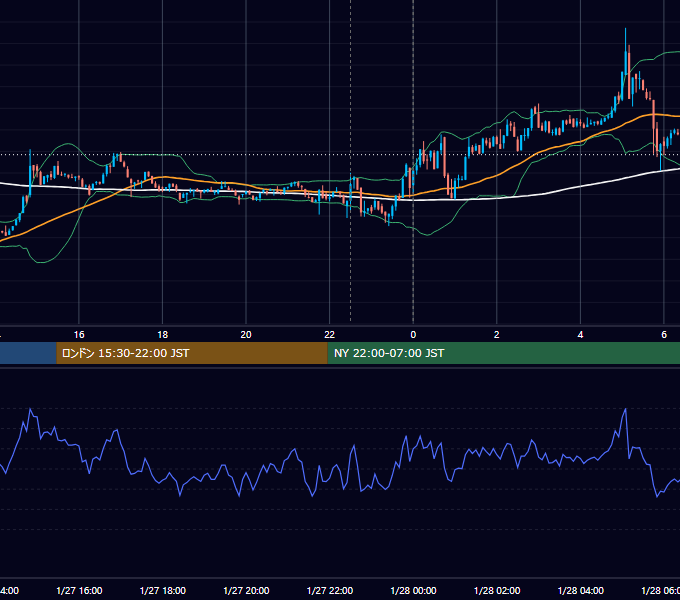Click the blue session bar before ロンドン
This screenshot has width=680, height=600.
point(28,353)
